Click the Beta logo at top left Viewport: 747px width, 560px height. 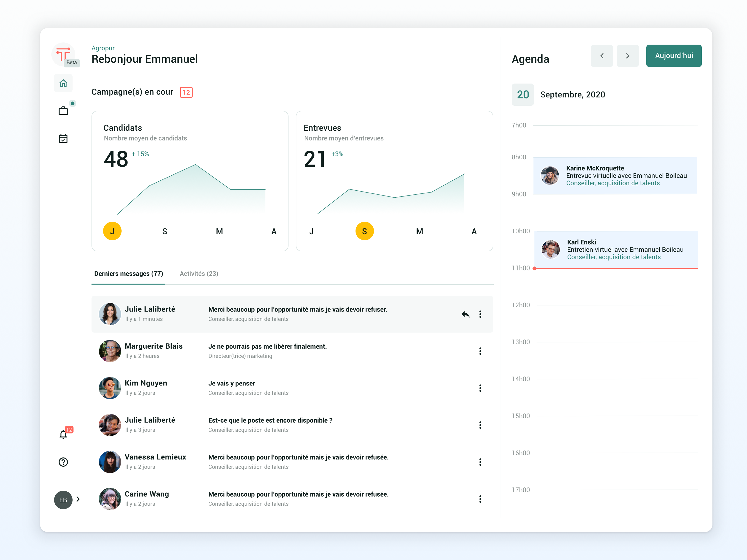(x=63, y=55)
